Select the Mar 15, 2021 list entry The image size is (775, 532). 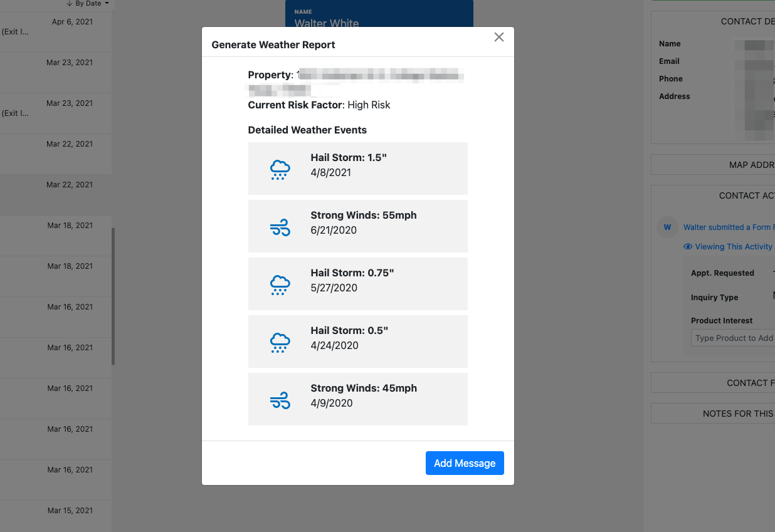(x=55, y=514)
